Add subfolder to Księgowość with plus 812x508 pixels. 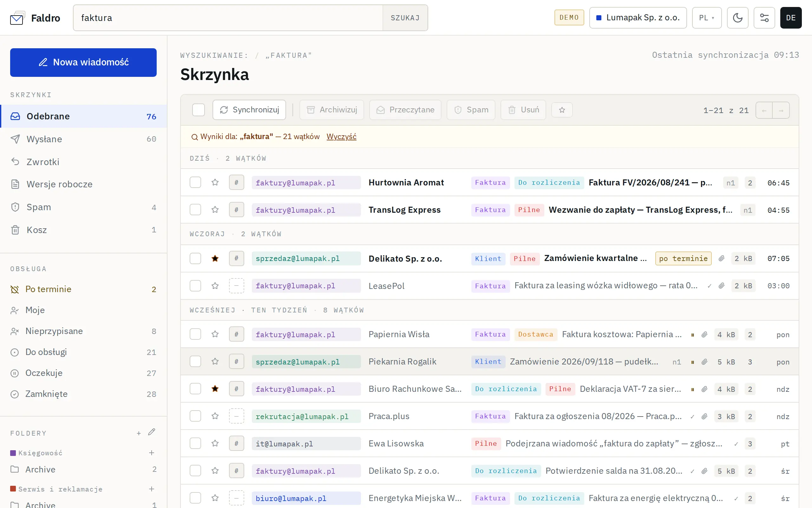[152, 453]
